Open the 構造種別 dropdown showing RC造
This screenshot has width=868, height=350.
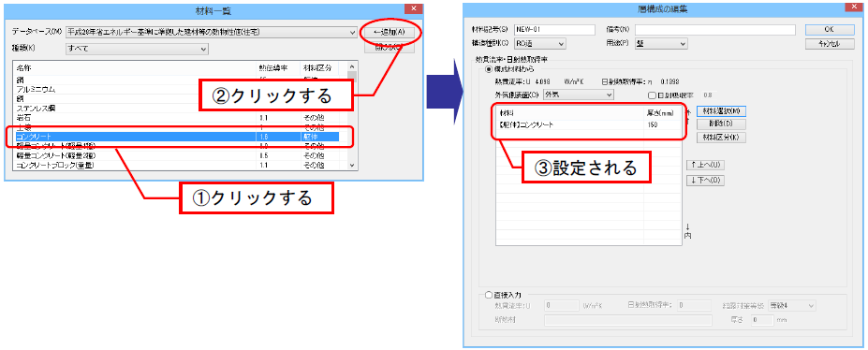(539, 43)
